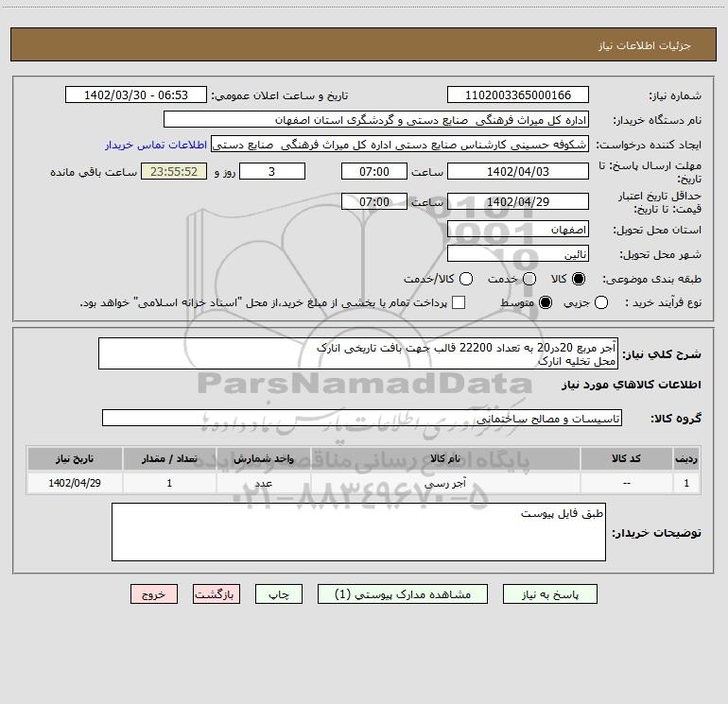
Task: Click table cell عدد unit
Action: 263,483
